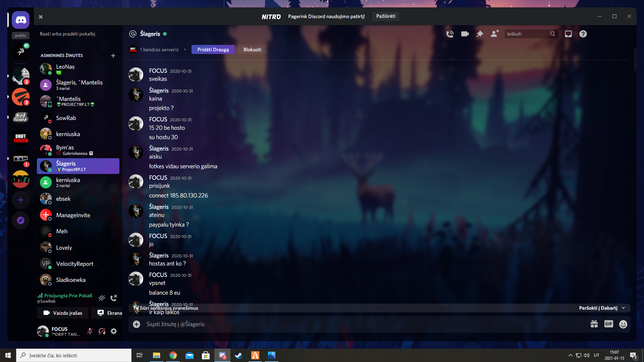Attach a file with plus icon
Viewport: 644px width, 362px height.
coord(137,324)
